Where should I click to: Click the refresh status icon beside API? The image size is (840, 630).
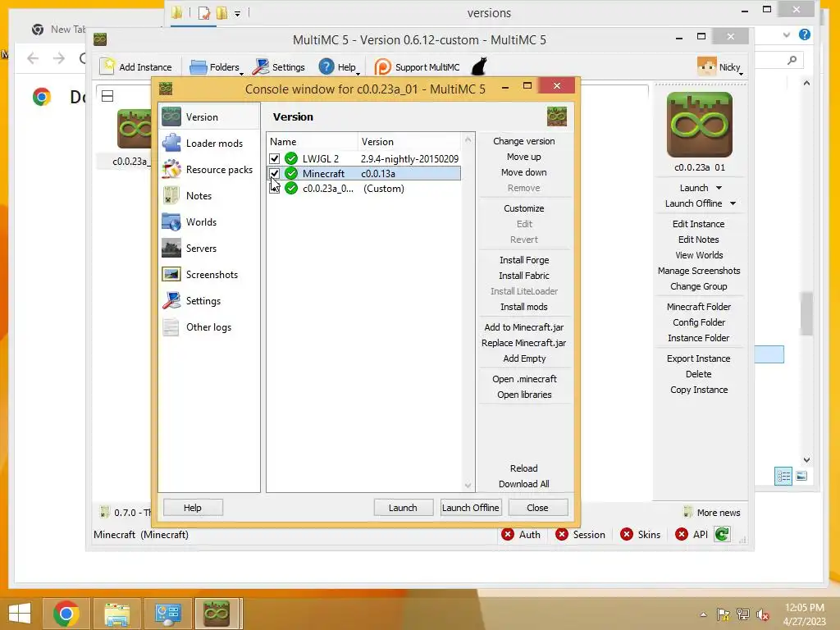(722, 534)
